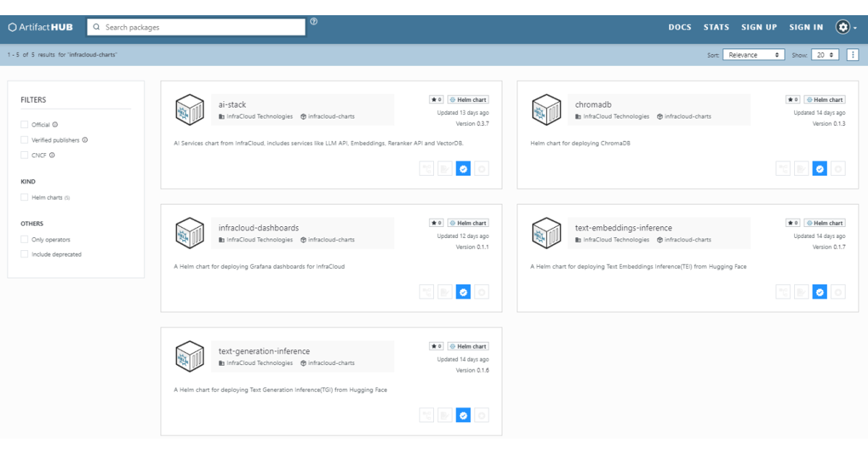Click chromadb star count badge

pyautogui.click(x=793, y=100)
